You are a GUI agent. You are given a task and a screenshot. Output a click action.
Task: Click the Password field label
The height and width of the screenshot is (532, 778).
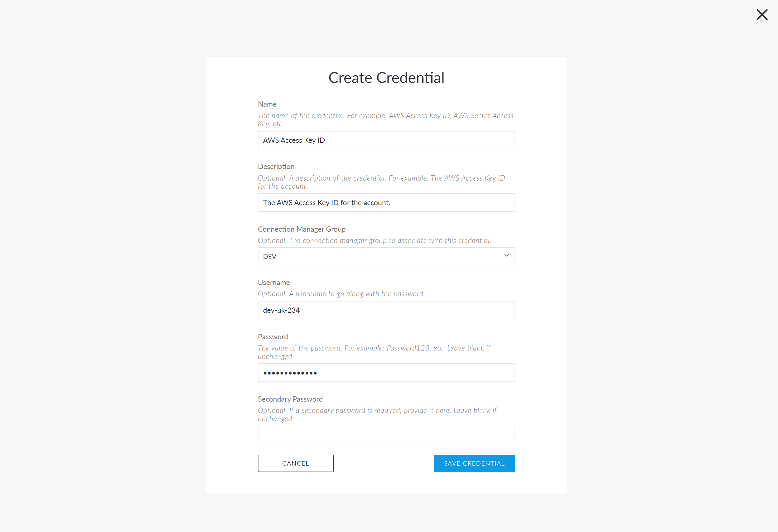point(273,337)
